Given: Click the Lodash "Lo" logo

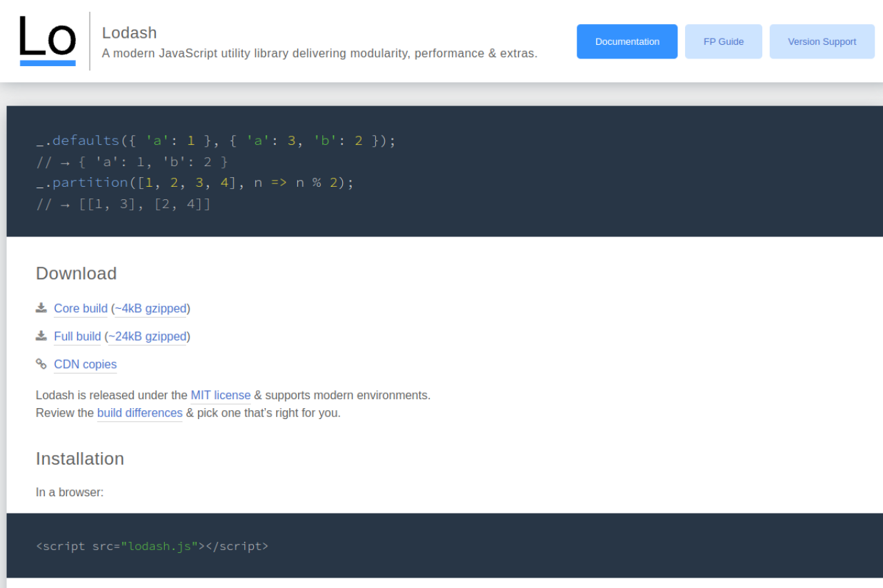Looking at the screenshot, I should point(48,41).
